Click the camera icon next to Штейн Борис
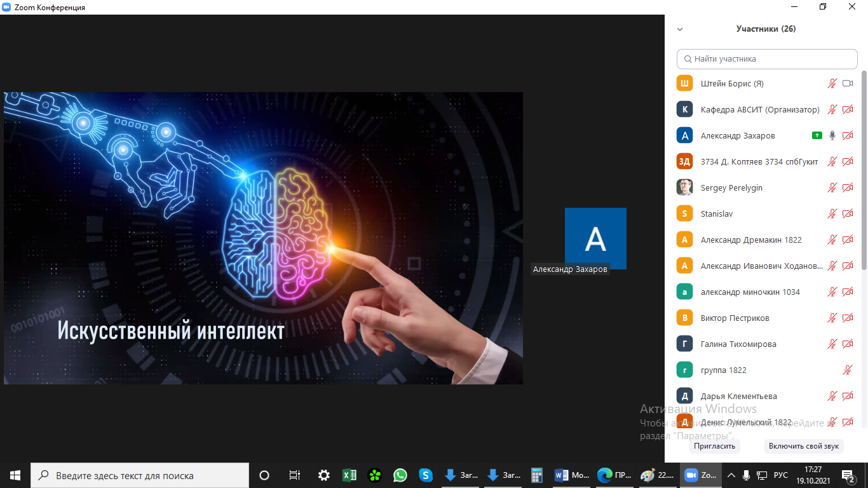 coord(847,83)
